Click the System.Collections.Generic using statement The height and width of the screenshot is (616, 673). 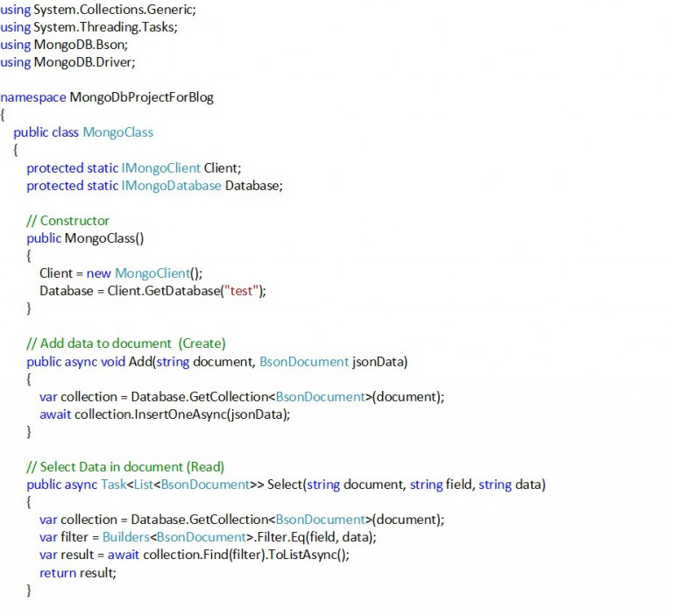[x=114, y=9]
